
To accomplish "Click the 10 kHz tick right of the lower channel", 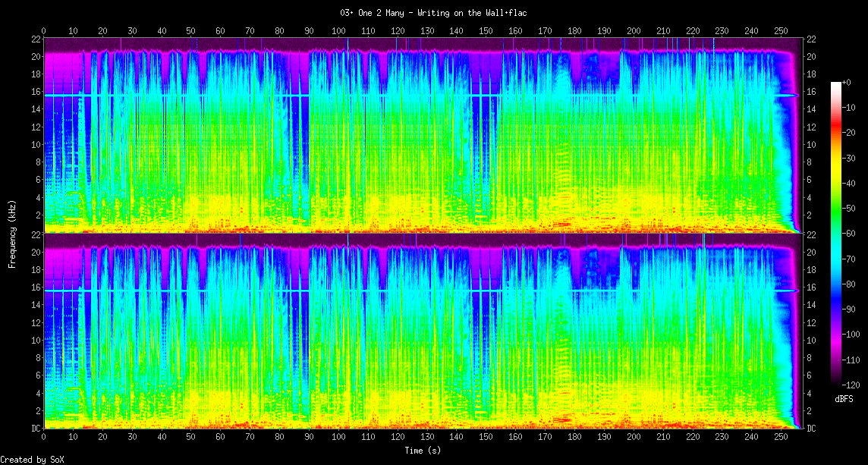I will pyautogui.click(x=811, y=340).
